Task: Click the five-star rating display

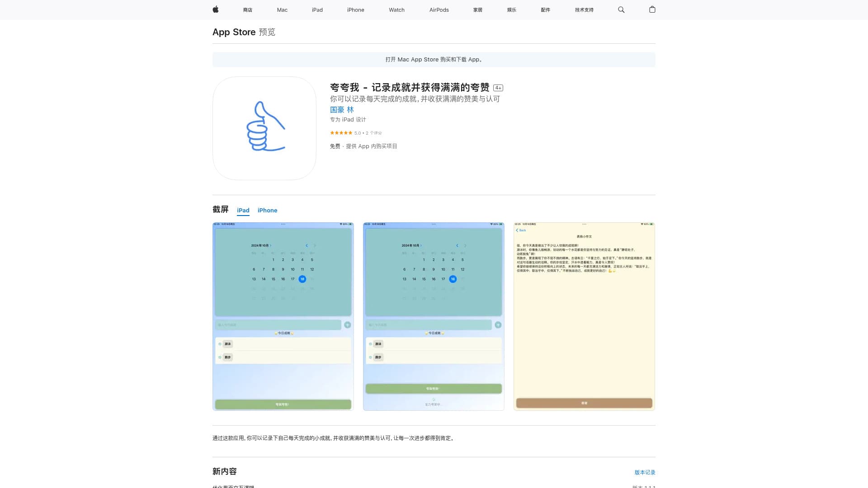Action: coord(341,132)
